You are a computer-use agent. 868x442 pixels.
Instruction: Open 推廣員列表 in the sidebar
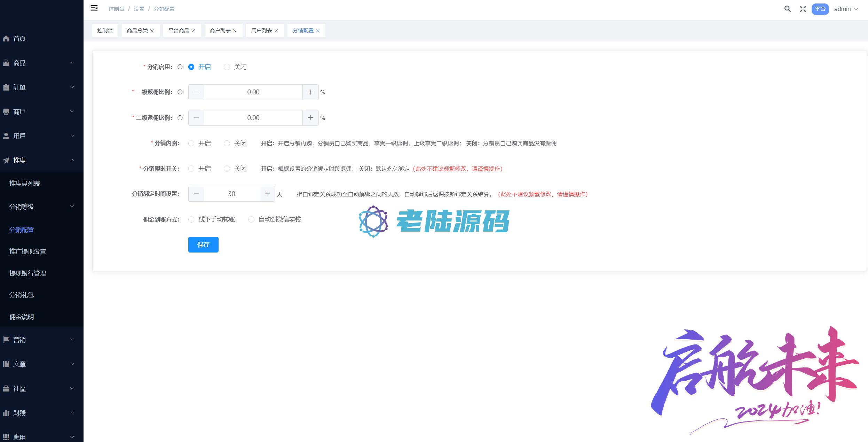[x=25, y=184]
